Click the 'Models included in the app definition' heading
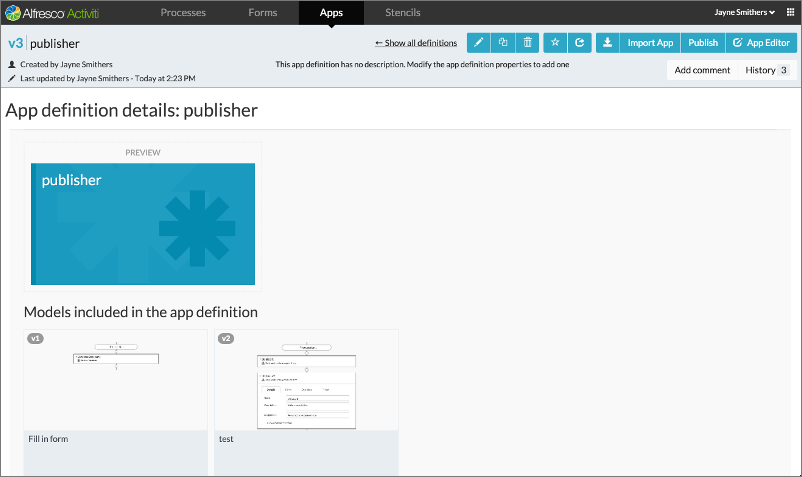The height and width of the screenshot is (477, 802). 141,312
